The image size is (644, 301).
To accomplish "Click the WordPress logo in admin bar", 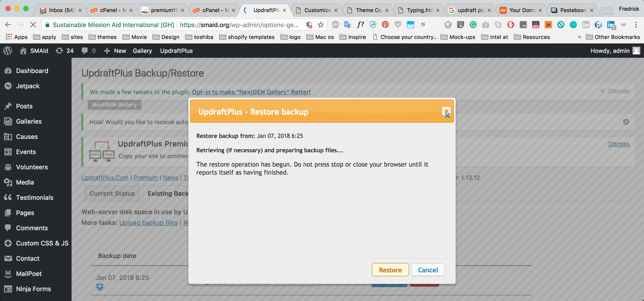I will pyautogui.click(x=8, y=51).
